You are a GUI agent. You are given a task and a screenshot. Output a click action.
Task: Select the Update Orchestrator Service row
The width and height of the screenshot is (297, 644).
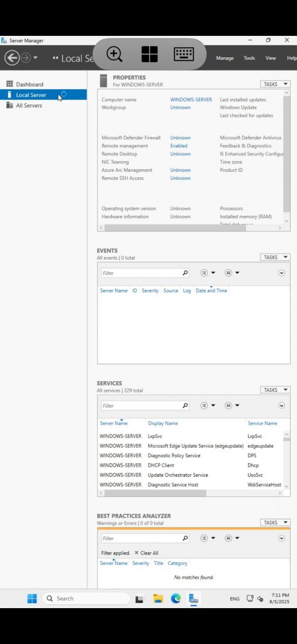tap(190, 475)
